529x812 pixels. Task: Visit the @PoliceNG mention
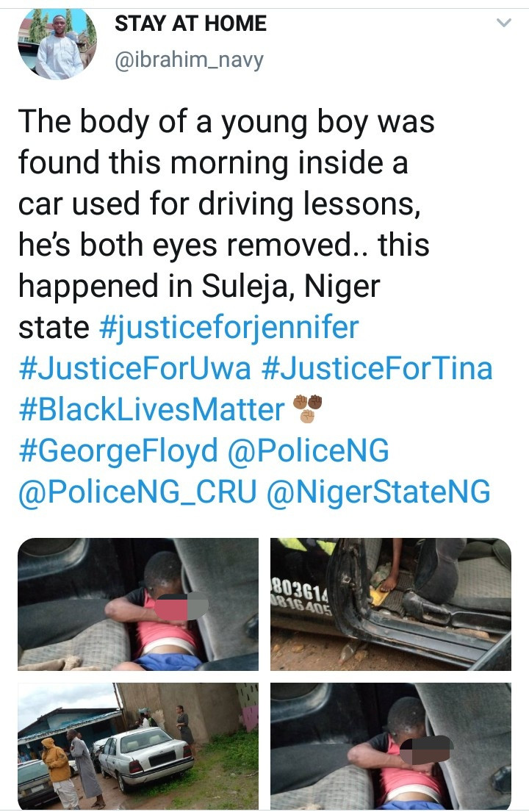point(309,450)
